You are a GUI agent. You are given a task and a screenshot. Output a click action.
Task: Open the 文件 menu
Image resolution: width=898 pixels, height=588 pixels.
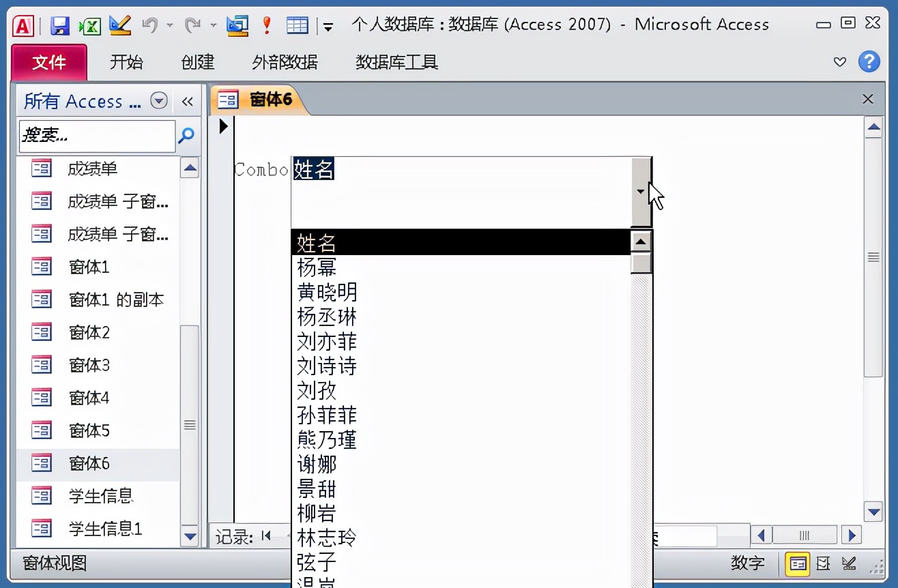point(48,62)
